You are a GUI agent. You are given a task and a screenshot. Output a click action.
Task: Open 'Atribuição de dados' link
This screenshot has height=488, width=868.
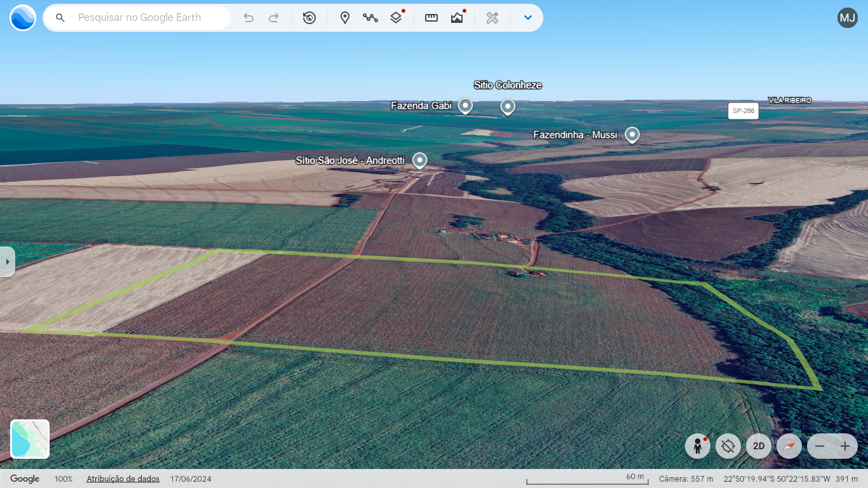(123, 478)
